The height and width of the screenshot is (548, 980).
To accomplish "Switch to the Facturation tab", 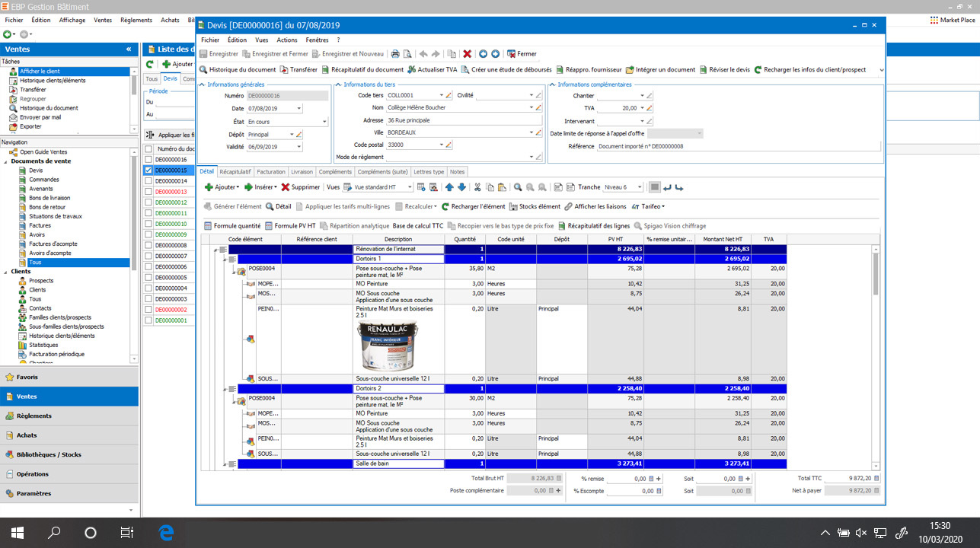I will tap(272, 171).
